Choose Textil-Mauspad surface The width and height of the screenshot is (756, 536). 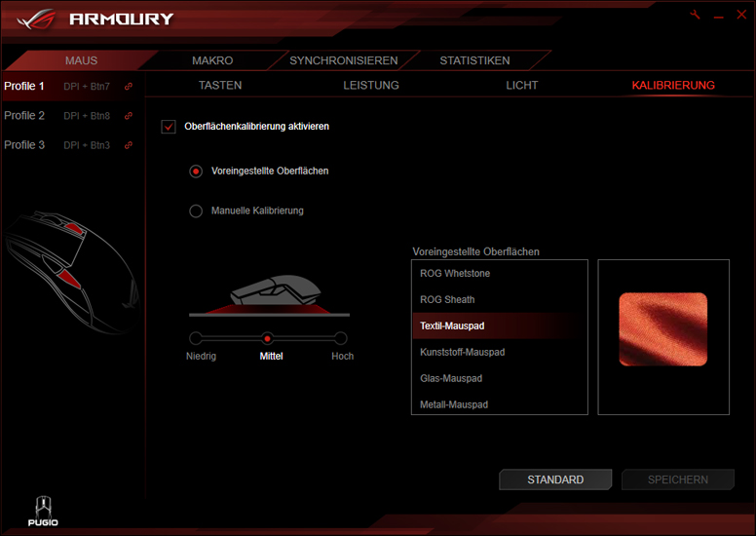[500, 325]
